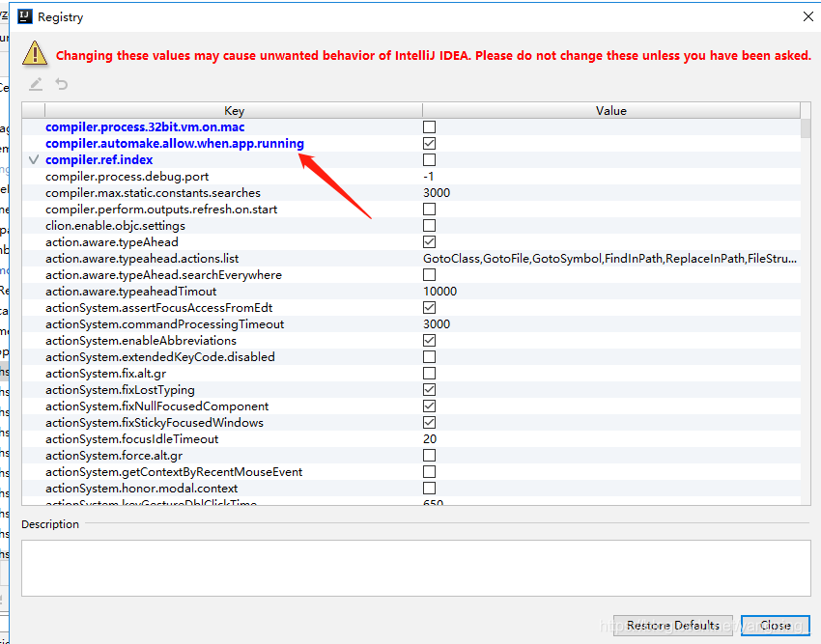This screenshot has width=821, height=644.
Task: Enable the actionSystem.fix.alt.gr checkbox
Action: click(x=430, y=374)
